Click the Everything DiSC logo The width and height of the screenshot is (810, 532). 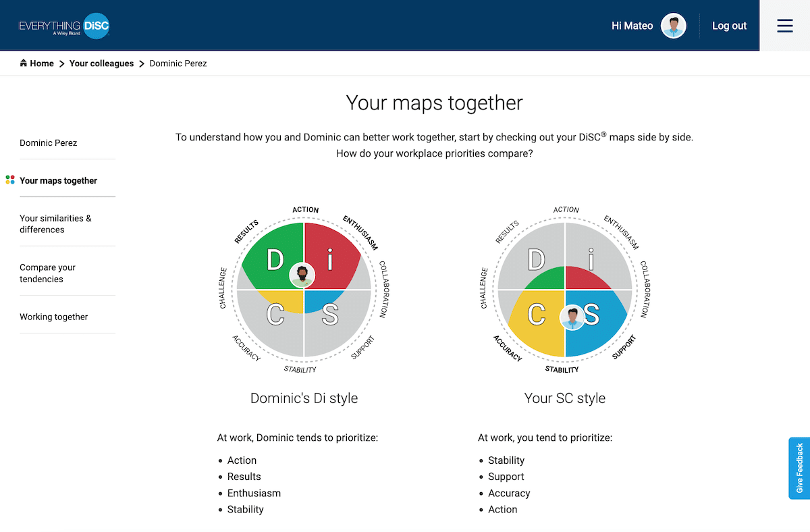click(64, 26)
